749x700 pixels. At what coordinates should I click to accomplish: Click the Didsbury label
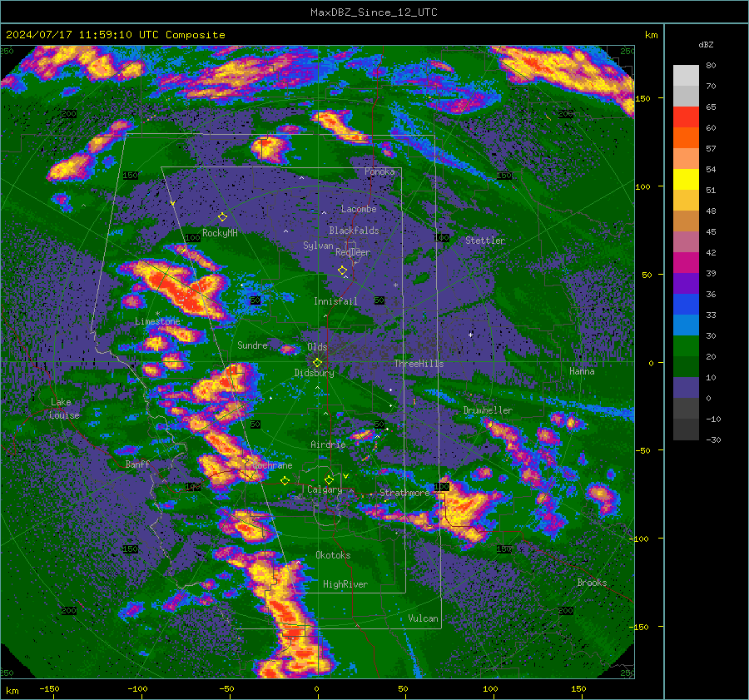point(314,373)
